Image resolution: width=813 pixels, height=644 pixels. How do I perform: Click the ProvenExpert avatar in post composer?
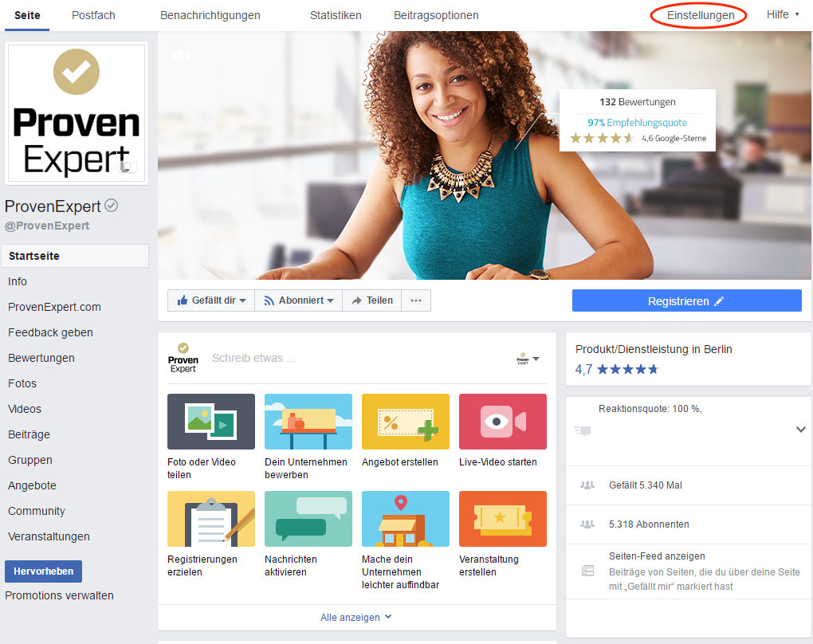coord(183,358)
